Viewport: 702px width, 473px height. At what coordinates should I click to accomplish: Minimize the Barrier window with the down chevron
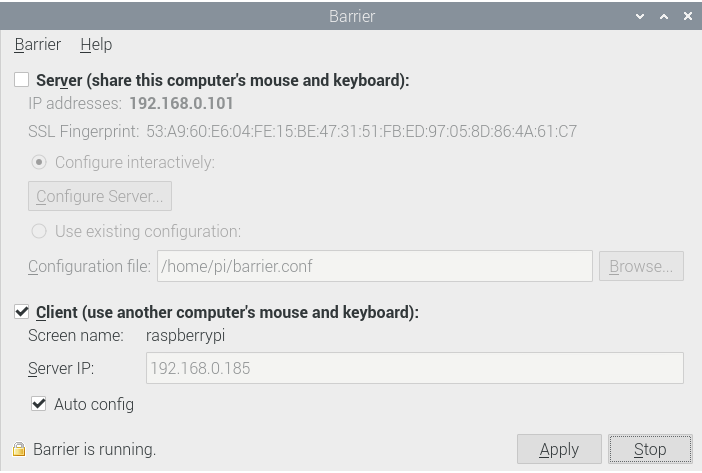pos(640,17)
